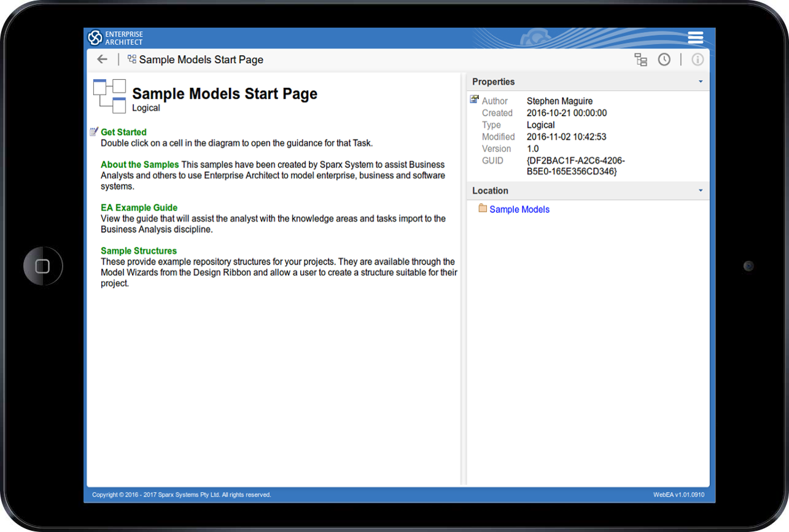The width and height of the screenshot is (789, 532).
Task: Click the large diagram icon beside the heading
Action: pos(109,96)
